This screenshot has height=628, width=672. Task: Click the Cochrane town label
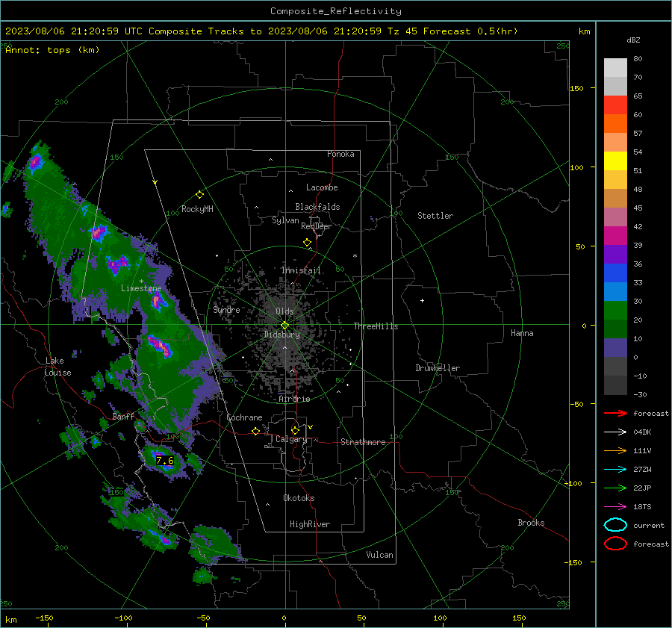click(244, 417)
